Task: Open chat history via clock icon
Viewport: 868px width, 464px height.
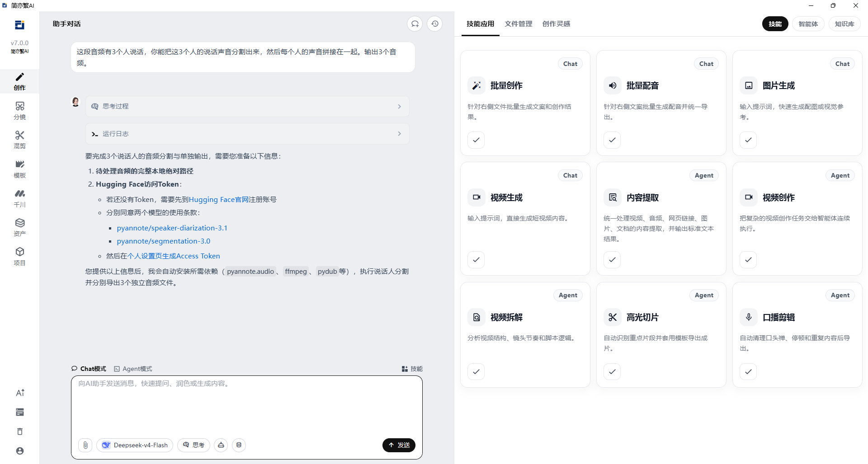Action: (x=434, y=23)
